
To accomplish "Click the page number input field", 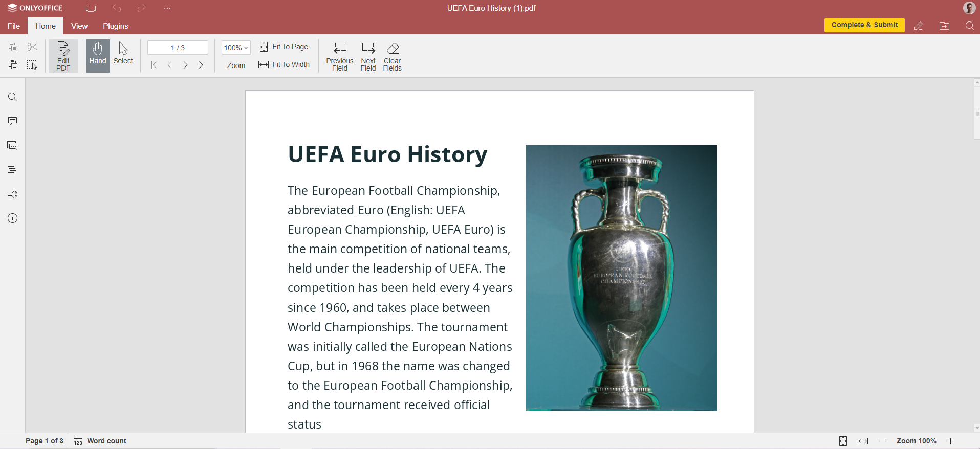I will pyautogui.click(x=178, y=48).
